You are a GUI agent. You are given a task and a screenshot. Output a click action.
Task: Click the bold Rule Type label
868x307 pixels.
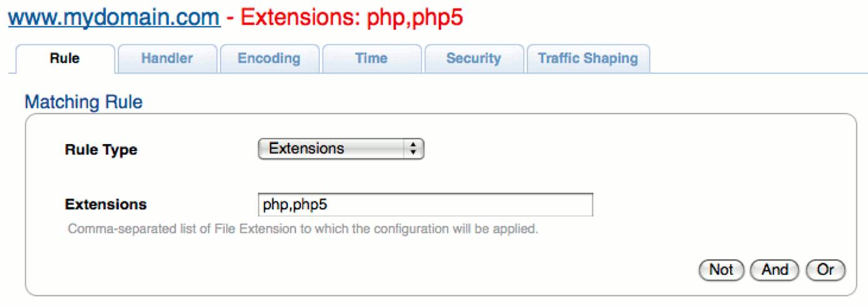click(x=101, y=150)
